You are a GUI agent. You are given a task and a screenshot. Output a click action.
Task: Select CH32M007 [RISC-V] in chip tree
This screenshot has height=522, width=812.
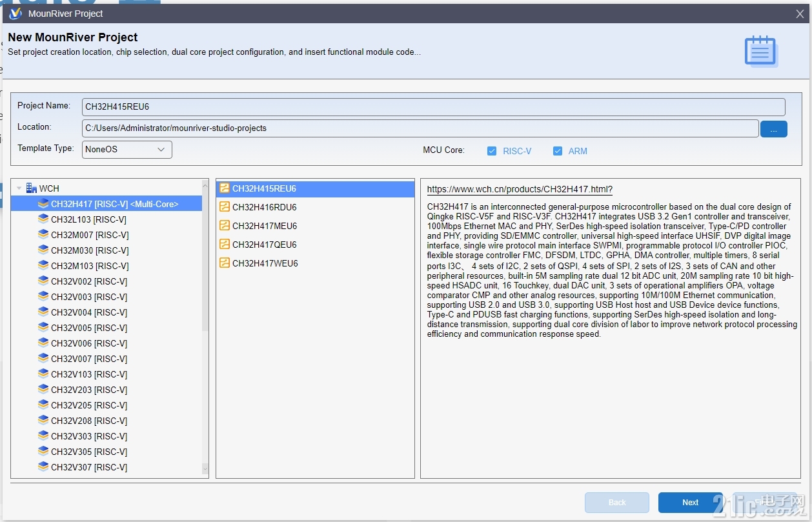click(x=90, y=235)
